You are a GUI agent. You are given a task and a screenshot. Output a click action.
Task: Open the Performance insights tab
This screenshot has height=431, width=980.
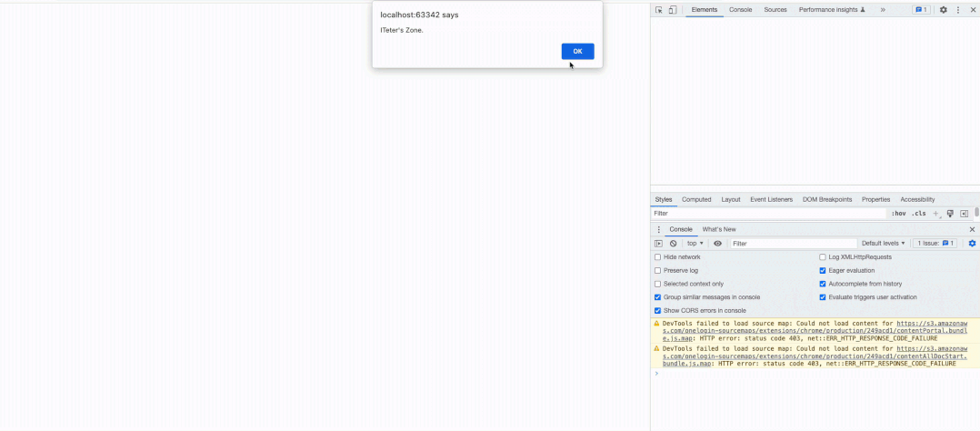pyautogui.click(x=831, y=10)
